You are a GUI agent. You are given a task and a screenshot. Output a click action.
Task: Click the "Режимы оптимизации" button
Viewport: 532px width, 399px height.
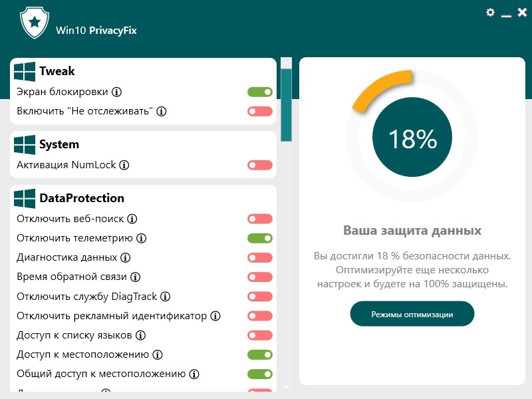[412, 313]
